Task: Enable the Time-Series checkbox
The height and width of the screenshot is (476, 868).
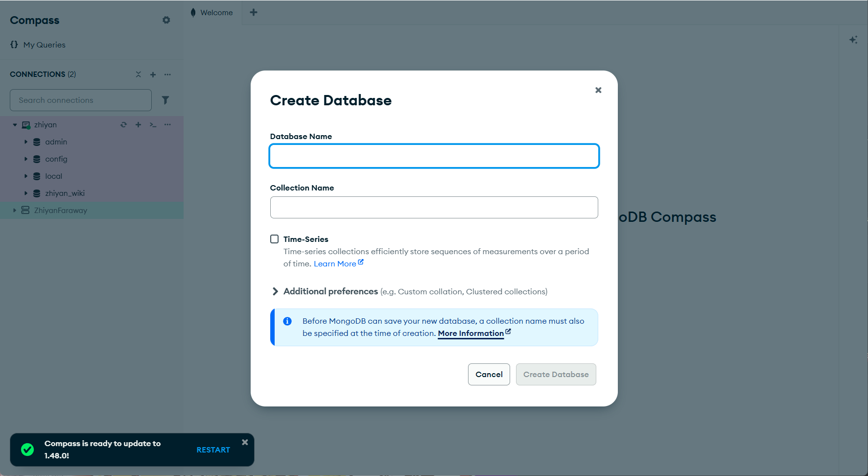Action: [275, 239]
